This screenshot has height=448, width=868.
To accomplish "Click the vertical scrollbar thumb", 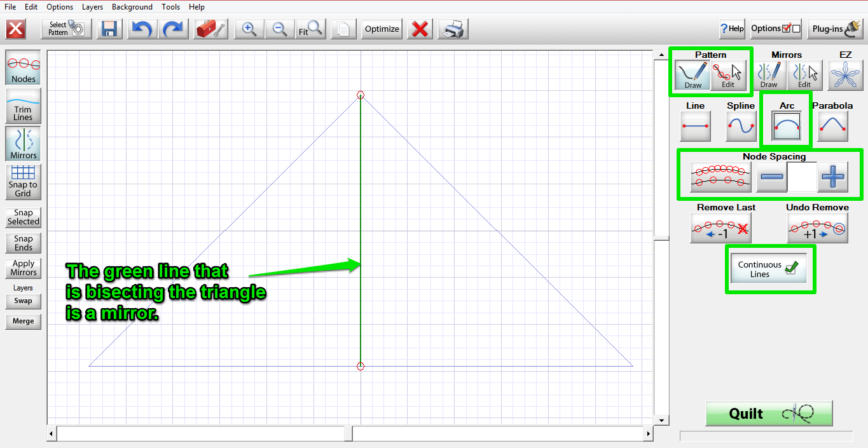I will pos(661,238).
